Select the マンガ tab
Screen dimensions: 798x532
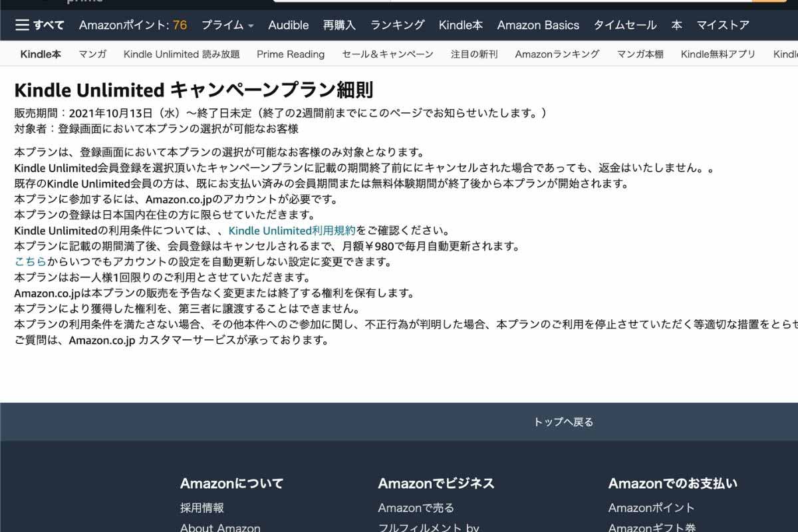point(92,55)
